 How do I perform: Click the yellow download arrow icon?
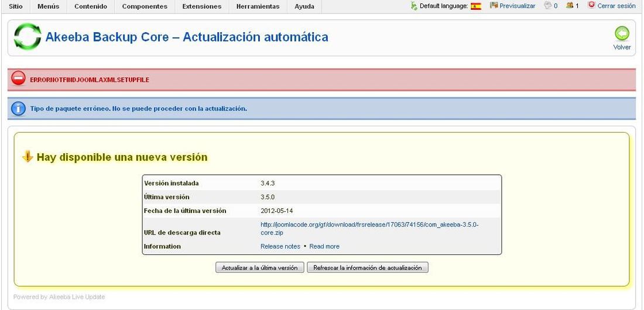(28, 156)
